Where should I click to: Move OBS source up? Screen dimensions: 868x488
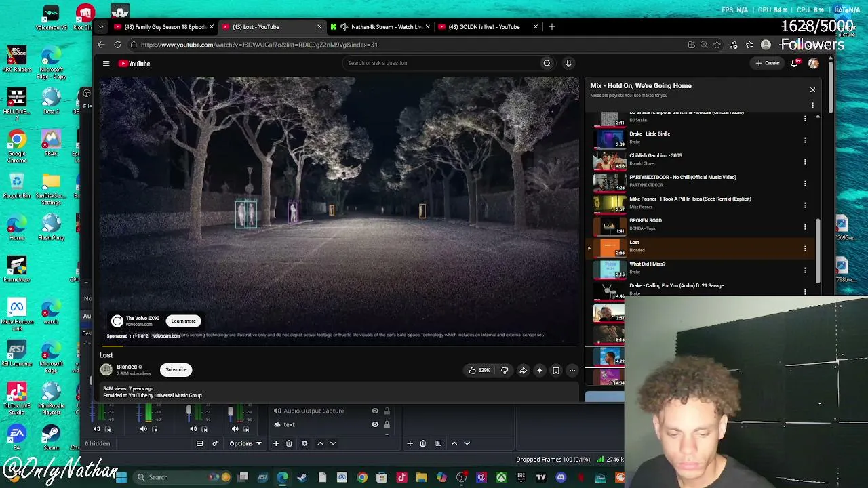320,443
